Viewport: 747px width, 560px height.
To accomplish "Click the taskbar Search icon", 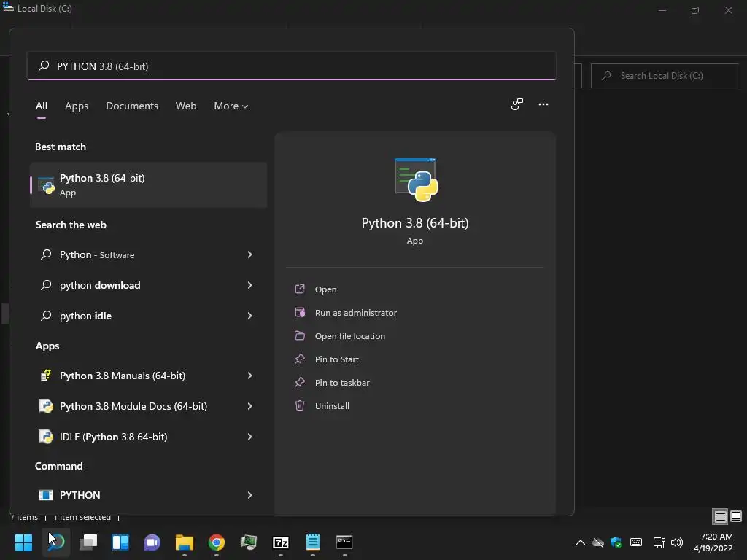I will coord(56,542).
